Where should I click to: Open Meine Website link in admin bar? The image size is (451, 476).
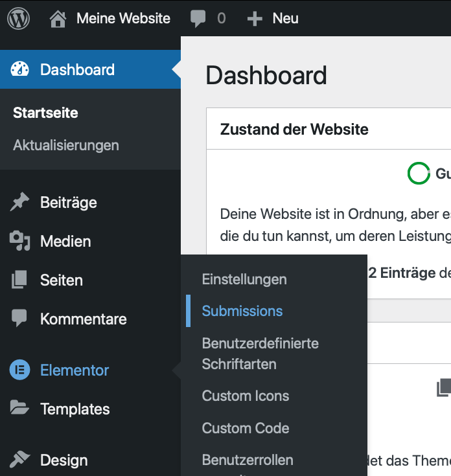(123, 18)
